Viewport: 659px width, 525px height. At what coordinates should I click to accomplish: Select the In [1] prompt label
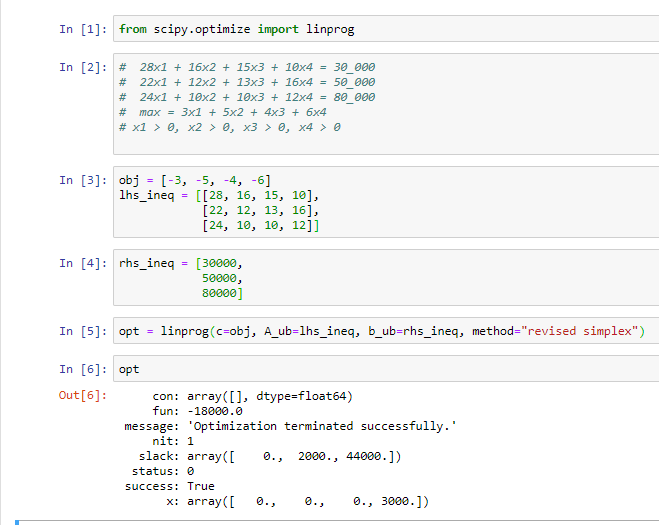click(82, 29)
